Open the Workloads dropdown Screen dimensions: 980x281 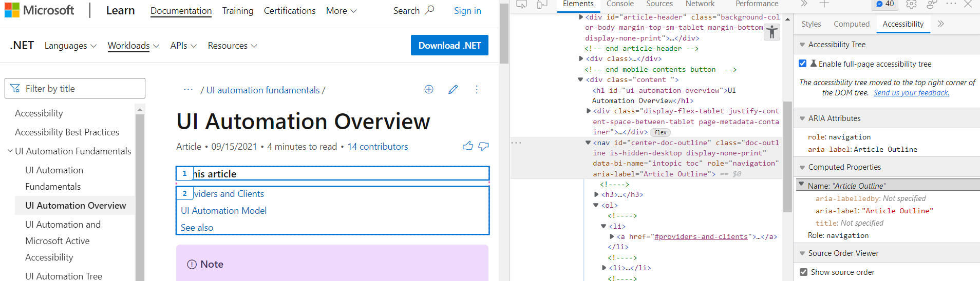pos(134,46)
